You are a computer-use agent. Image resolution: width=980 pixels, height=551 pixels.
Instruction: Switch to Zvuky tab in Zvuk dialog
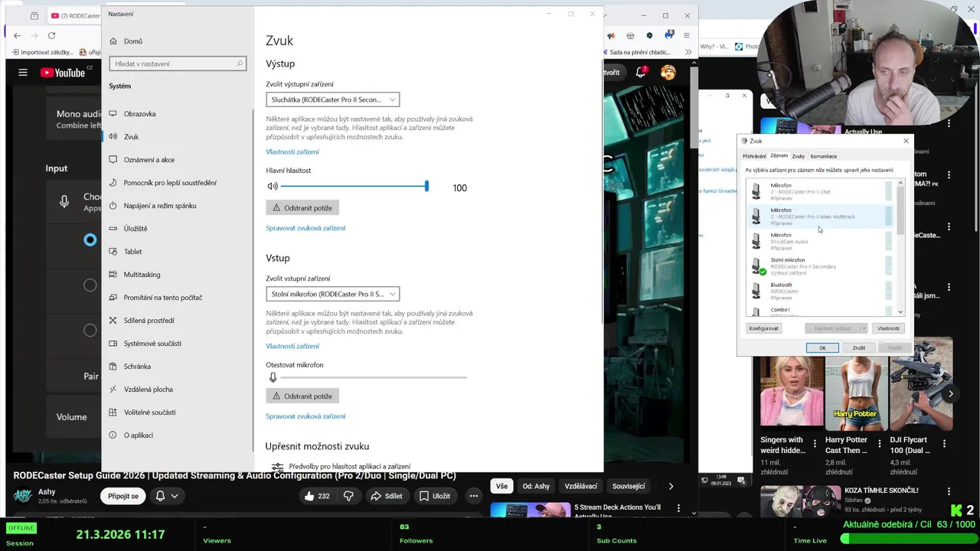(799, 156)
